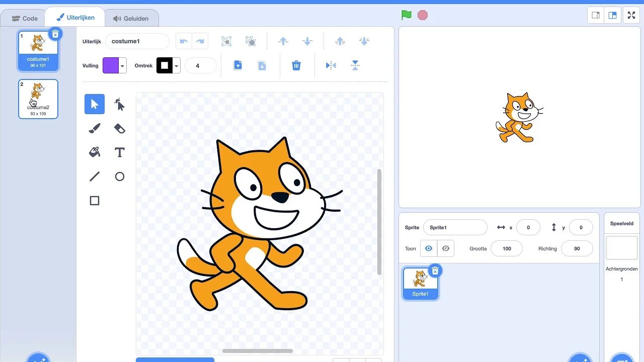Enter full screen stage mode
The height and width of the screenshot is (362, 644).
[631, 15]
